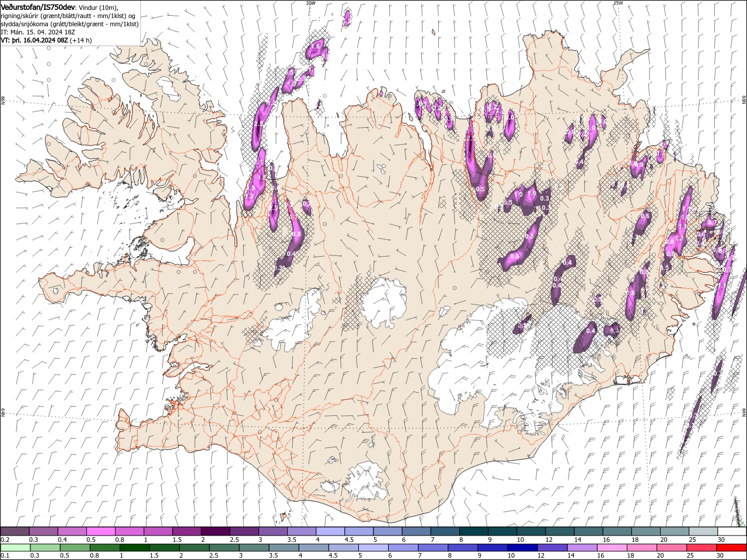Click the lavender 4–4.5 snow legend swatch
The height and width of the screenshot is (560, 747).
pyautogui.click(x=330, y=531)
